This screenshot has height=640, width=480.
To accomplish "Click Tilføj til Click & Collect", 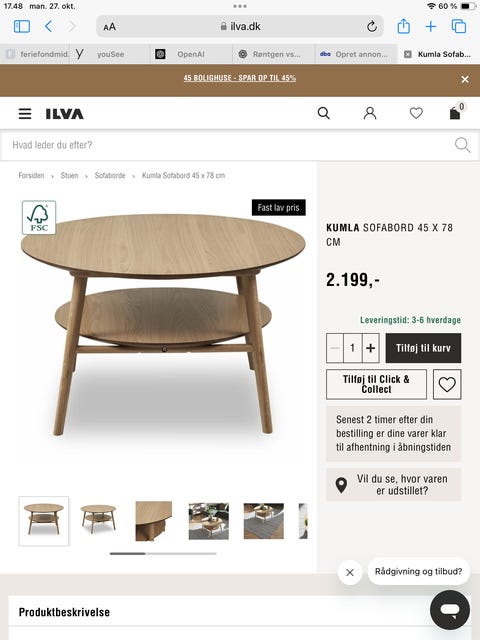I will 376,384.
